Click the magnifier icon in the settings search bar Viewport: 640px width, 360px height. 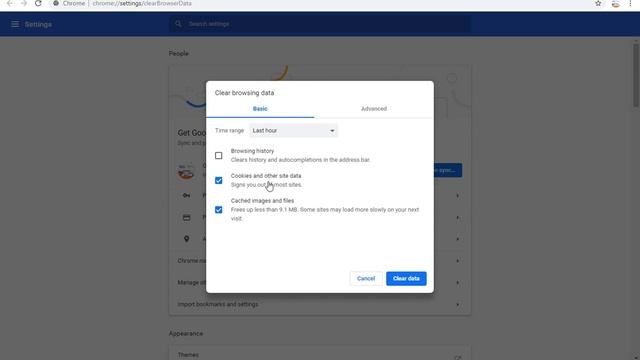point(178,24)
